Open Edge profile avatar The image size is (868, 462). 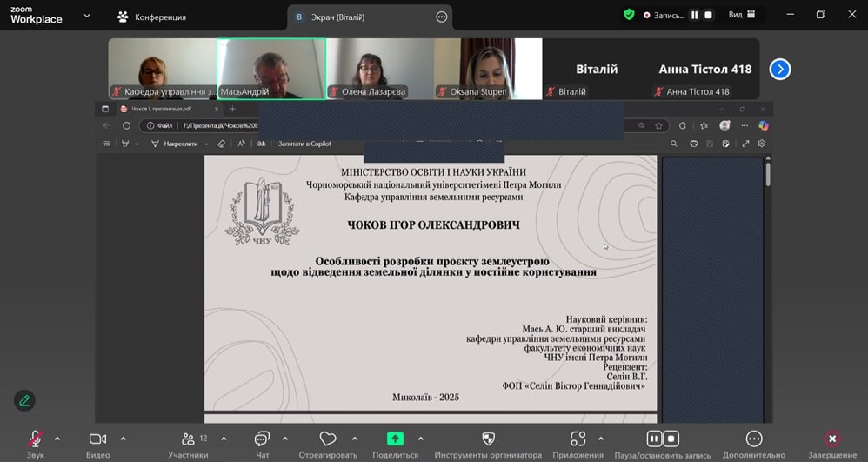coord(724,126)
